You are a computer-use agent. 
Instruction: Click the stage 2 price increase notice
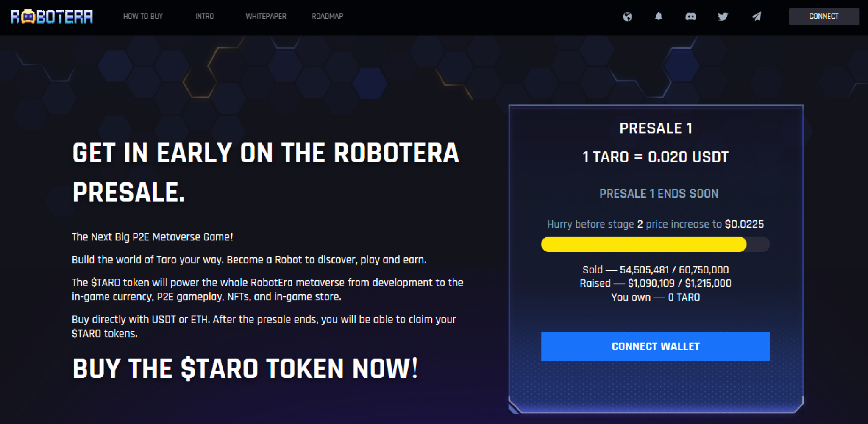(656, 224)
